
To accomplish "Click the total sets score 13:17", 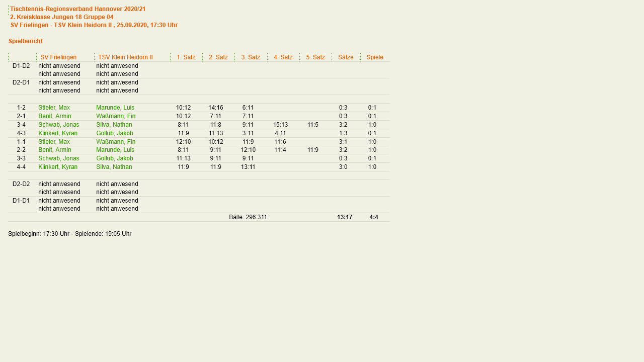I will click(345, 217).
